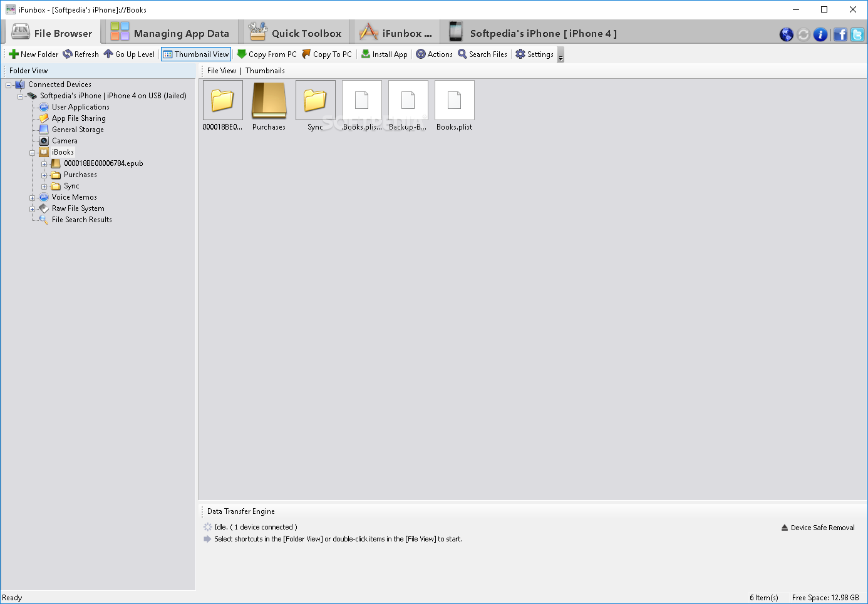This screenshot has width=868, height=604.
Task: Select Voice Memos tree item
Action: 74,197
